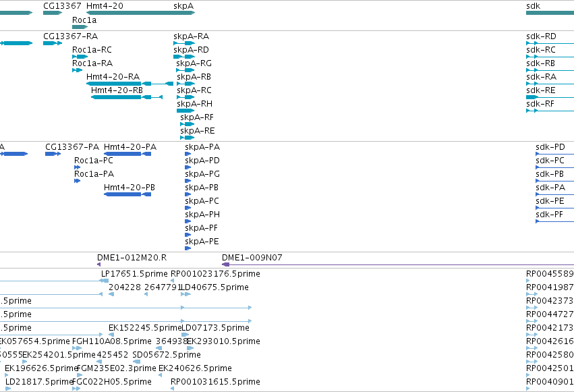Click the SD05672.5prime EST label
The image size is (574, 392).
167,355
